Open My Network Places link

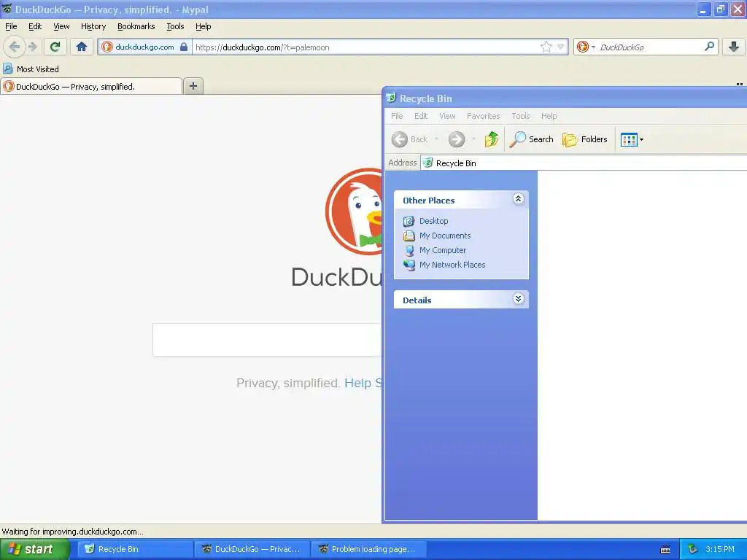click(452, 265)
